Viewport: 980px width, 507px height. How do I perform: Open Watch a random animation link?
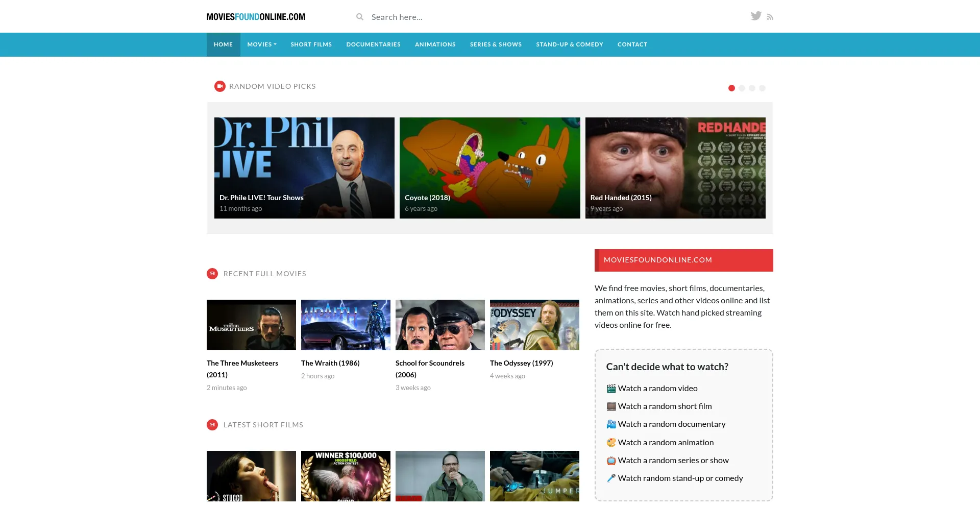[x=666, y=443]
